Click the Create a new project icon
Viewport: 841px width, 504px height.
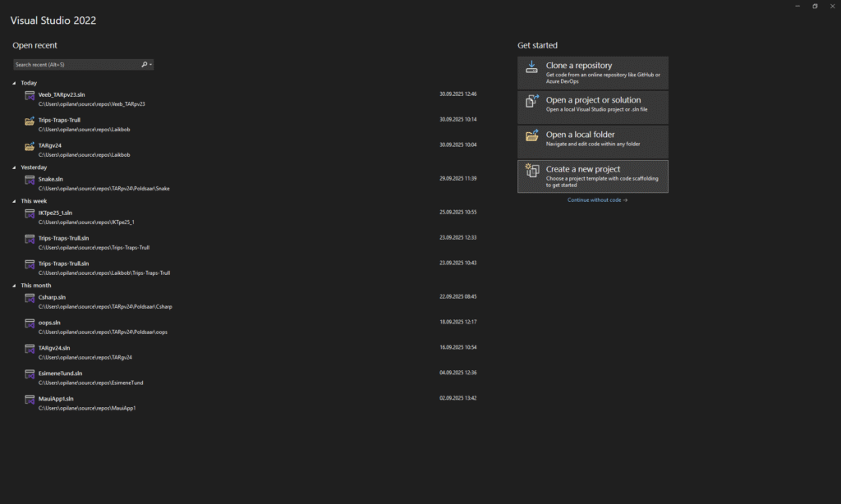coord(531,171)
